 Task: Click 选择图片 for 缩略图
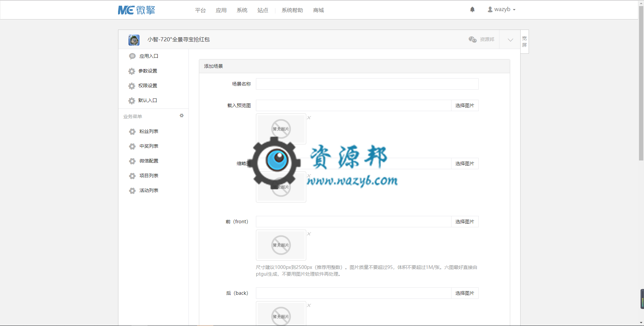pos(465,164)
